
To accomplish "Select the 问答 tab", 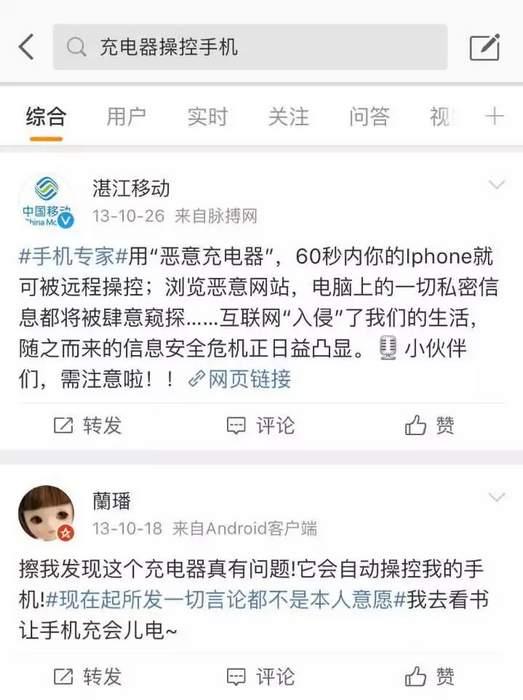I will (369, 117).
